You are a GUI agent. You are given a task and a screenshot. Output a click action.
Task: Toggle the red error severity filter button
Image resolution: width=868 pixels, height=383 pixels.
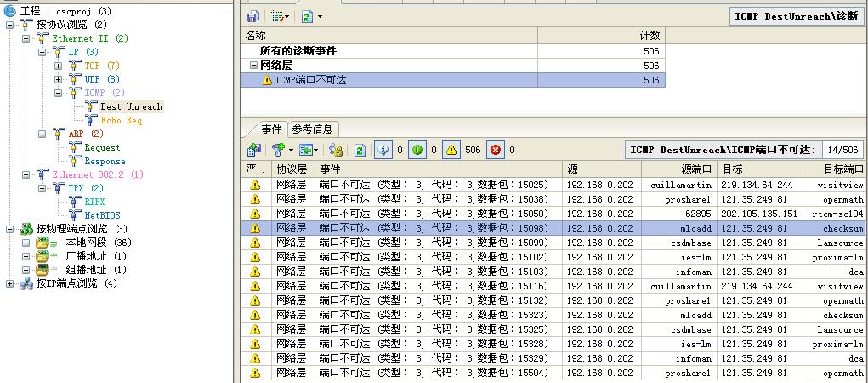click(496, 150)
